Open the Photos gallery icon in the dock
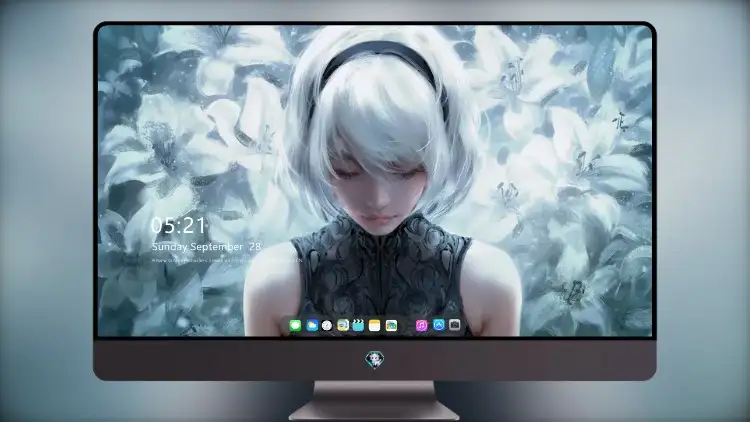 391,326
